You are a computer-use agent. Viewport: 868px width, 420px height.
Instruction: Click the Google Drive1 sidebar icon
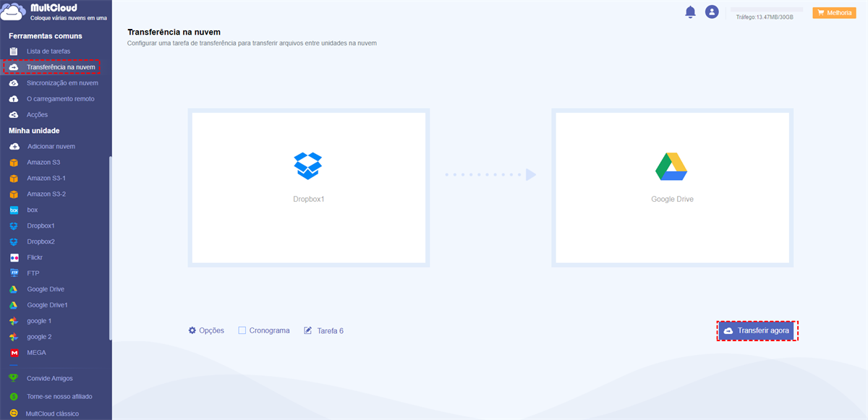point(14,305)
